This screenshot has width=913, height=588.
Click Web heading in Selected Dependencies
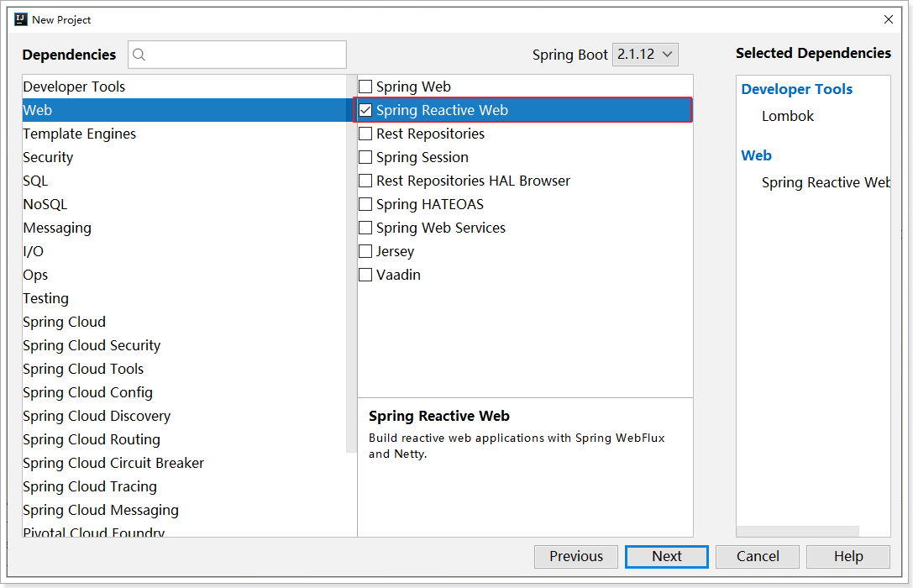click(757, 155)
